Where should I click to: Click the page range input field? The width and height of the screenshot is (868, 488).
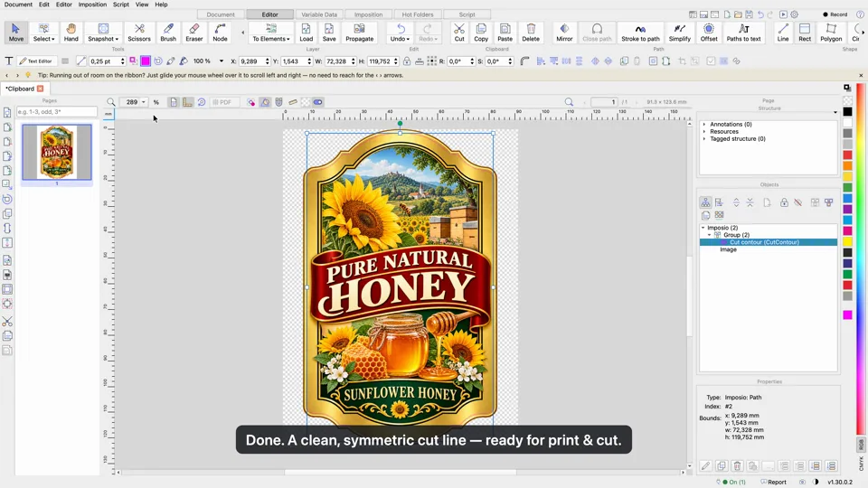(56, 112)
